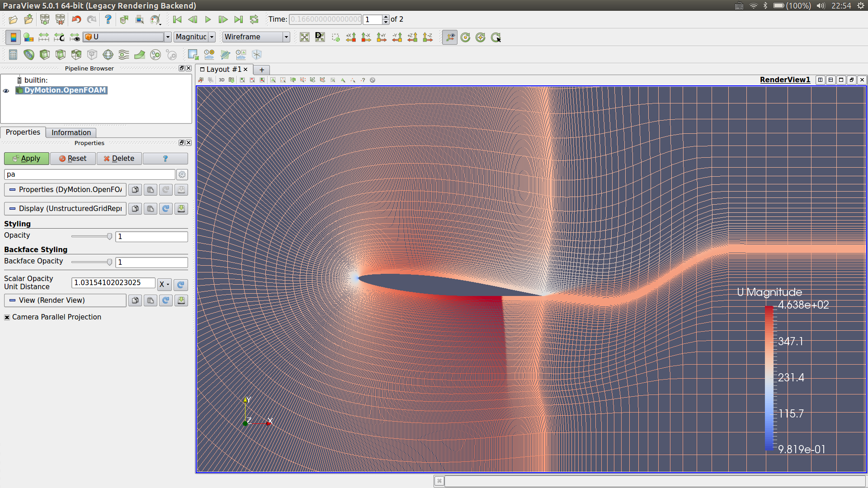Select DyMotion.OpenFOAM in Pipeline Browser
This screenshot has width=868, height=488.
[65, 90]
